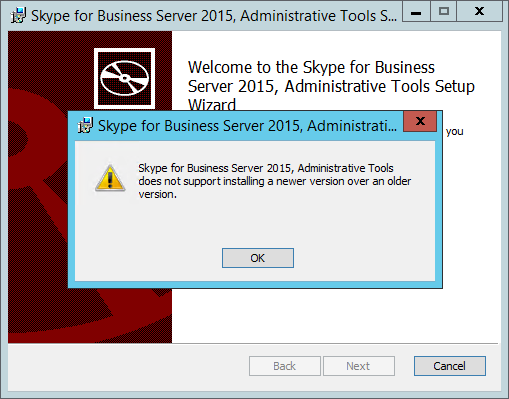Cancel the Setup Wizard
The height and width of the screenshot is (399, 509).
449,366
